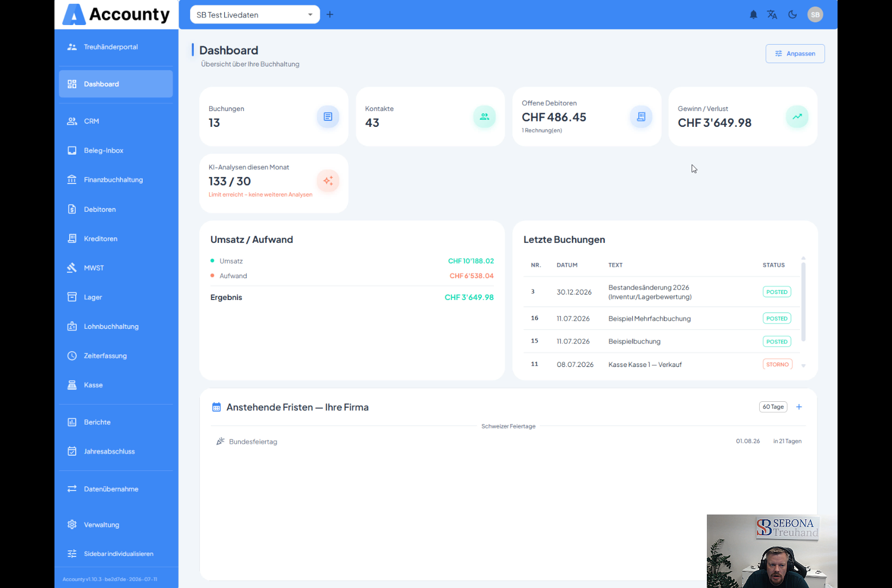
Task: Click the Kontakte card people icon
Action: click(x=484, y=117)
